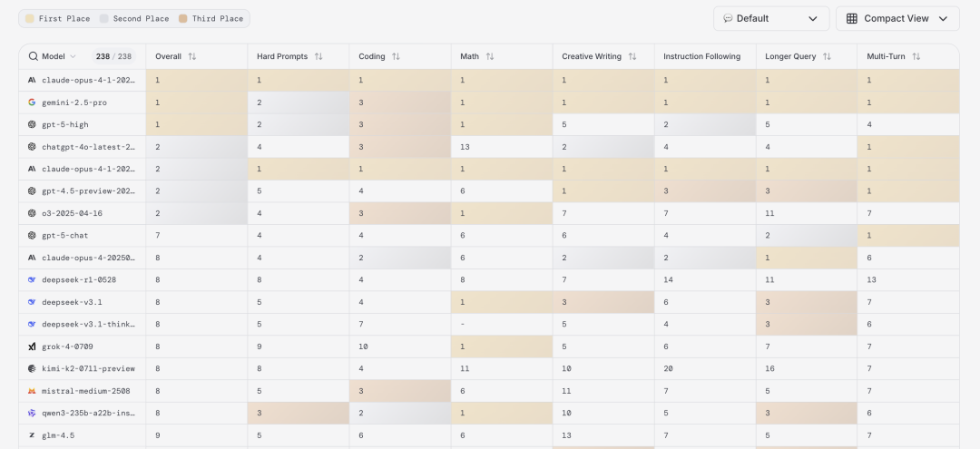Click the Third Place legend swatch
Image resolution: width=980 pixels, height=449 pixels.
coord(182,18)
